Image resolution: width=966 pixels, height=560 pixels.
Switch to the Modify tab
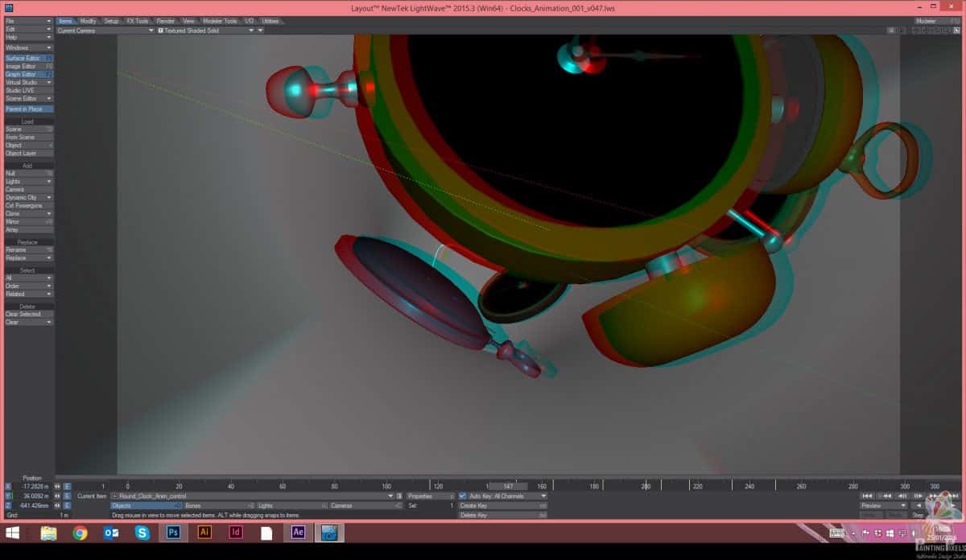coord(88,21)
